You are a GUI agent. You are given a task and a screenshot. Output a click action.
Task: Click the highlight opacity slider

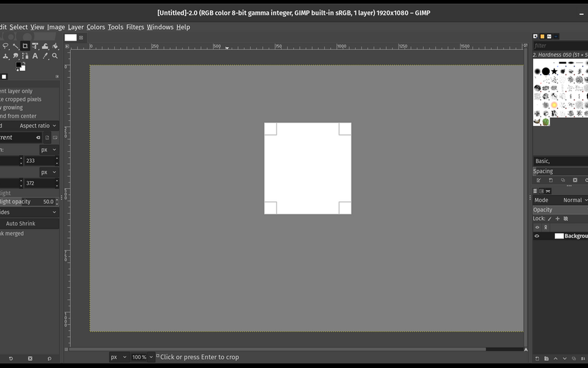pyautogui.click(x=29, y=201)
